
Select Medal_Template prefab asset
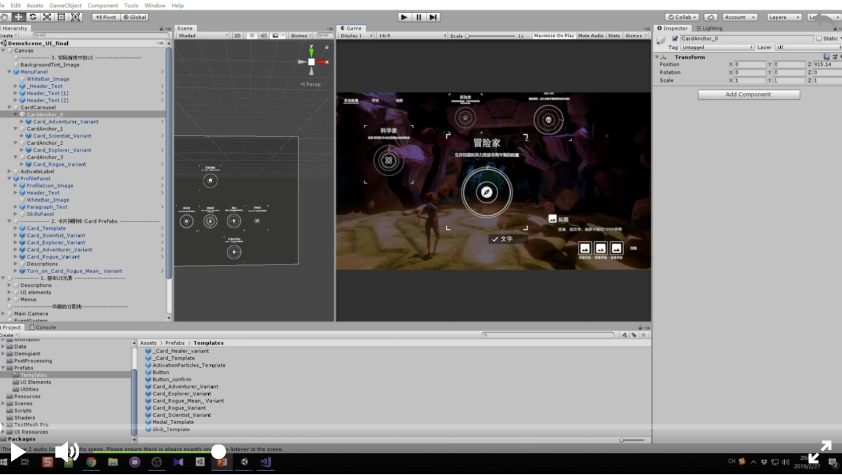(x=173, y=422)
